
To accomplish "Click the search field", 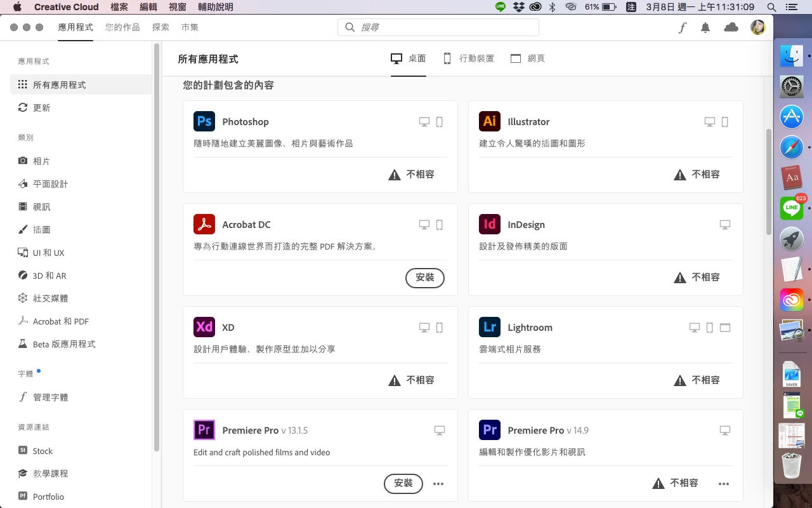I will pyautogui.click(x=438, y=27).
